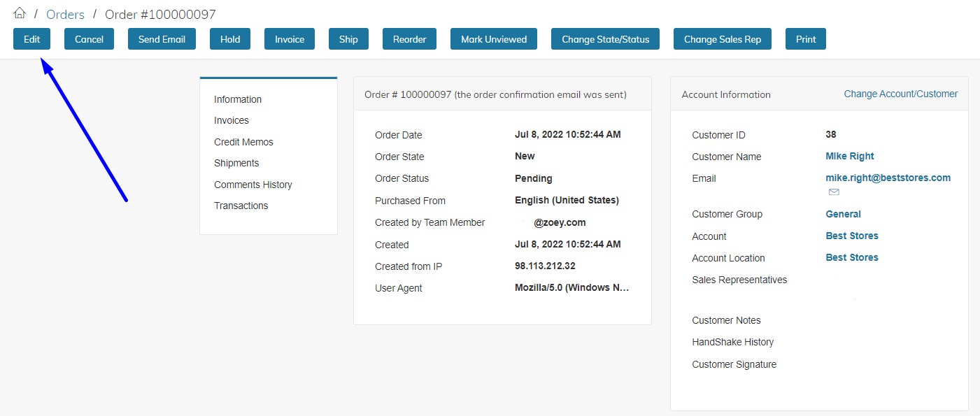This screenshot has height=416, width=980.
Task: Click the Order State value New
Action: point(525,156)
